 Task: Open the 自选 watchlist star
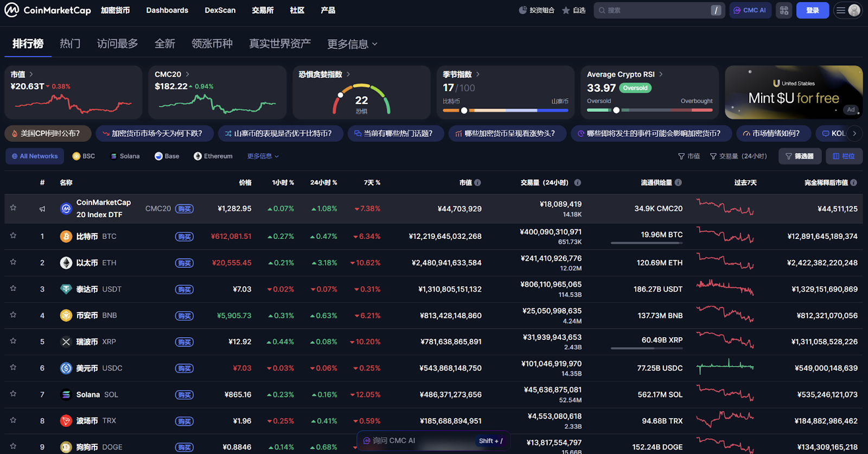(566, 10)
